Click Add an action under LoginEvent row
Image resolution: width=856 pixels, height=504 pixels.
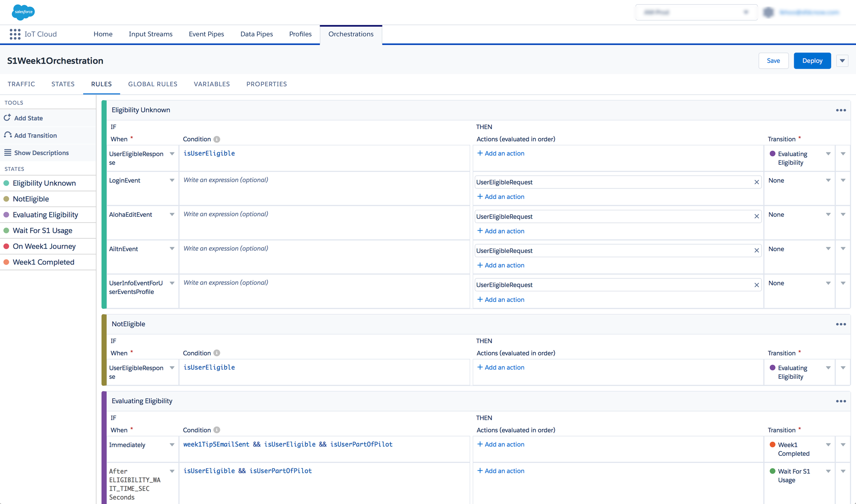(x=501, y=197)
